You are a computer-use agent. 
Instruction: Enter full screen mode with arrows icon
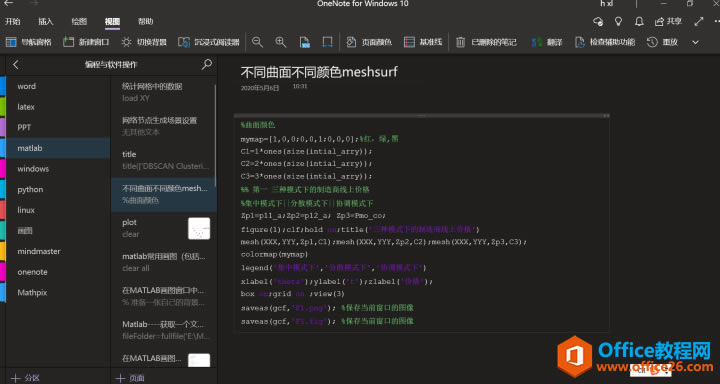click(x=699, y=21)
